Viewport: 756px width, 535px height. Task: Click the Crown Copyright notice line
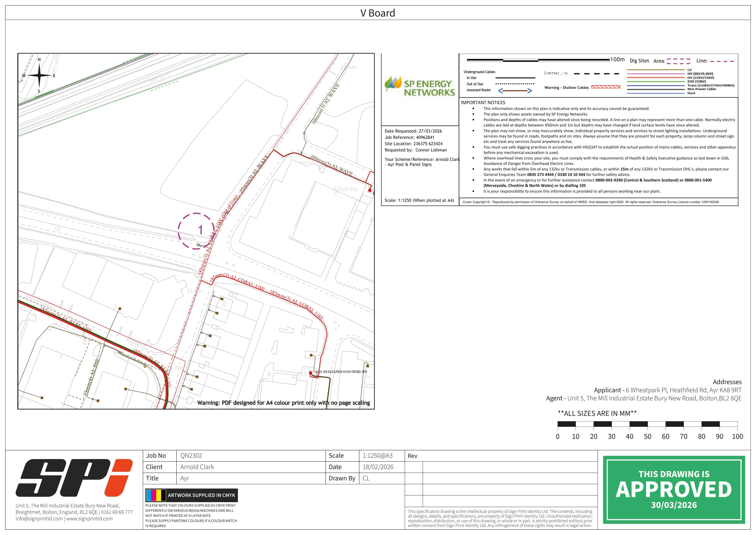(x=591, y=202)
